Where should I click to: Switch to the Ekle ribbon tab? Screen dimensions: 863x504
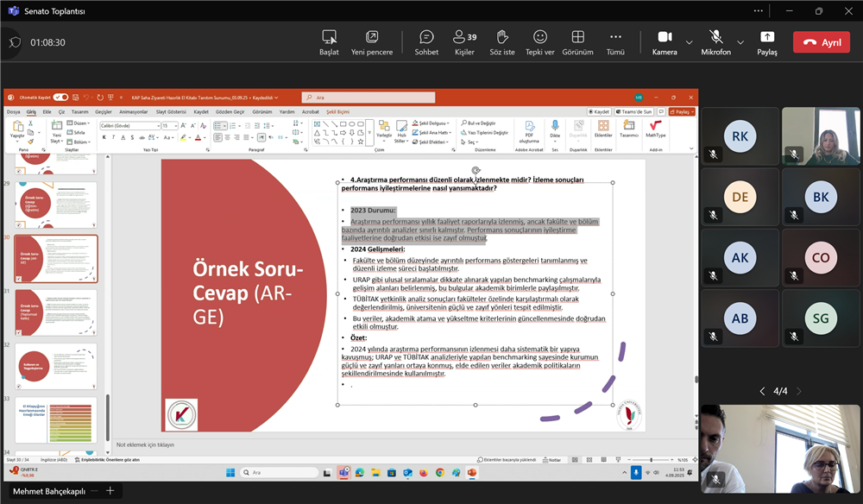pyautogui.click(x=47, y=111)
